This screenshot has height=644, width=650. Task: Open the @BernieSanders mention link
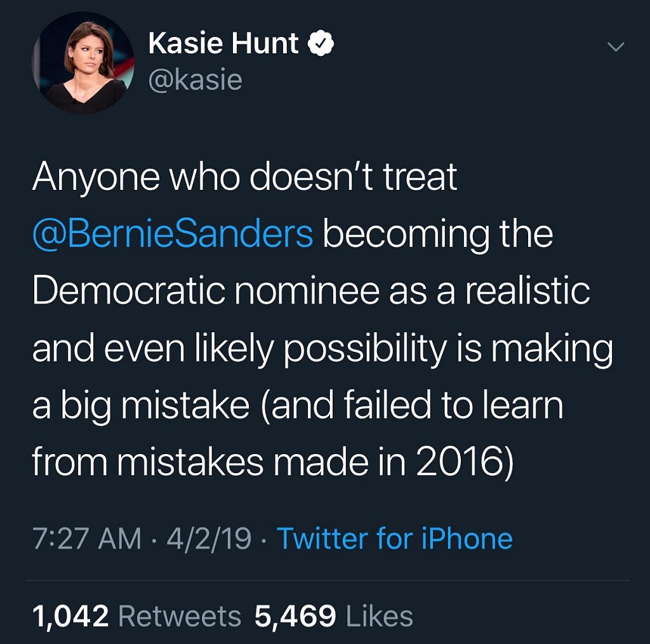[173, 234]
